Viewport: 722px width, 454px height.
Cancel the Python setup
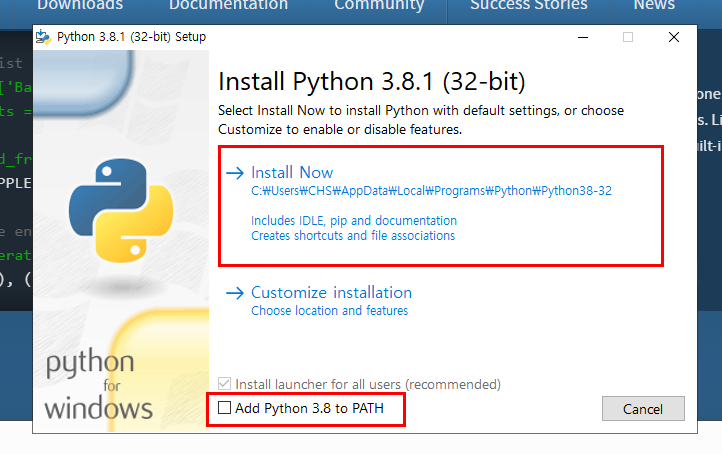643,409
